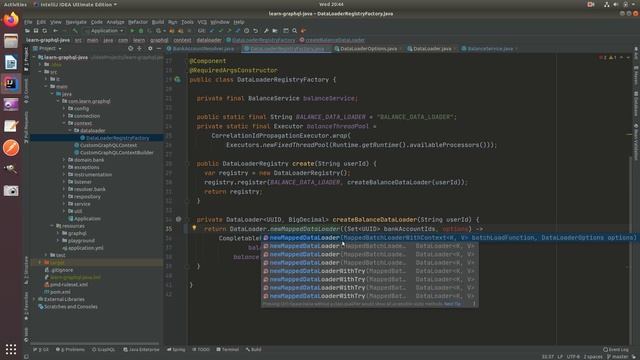Select the Application class in project tree
The image size is (640, 360).
(x=87, y=218)
